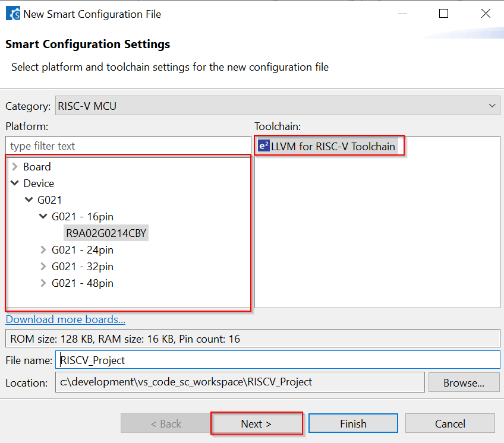Click the Smart Configurator window icon
Screen dimensions: 504x443
point(13,14)
